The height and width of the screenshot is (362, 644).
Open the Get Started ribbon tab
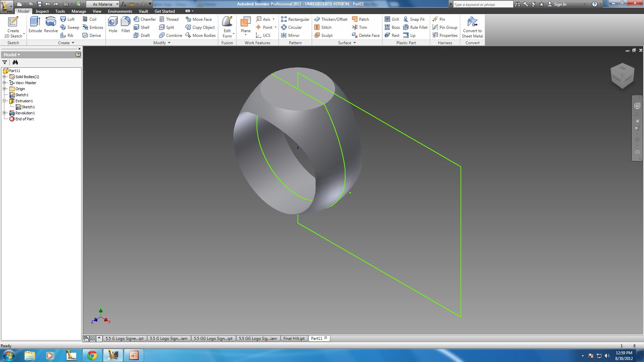pyautogui.click(x=165, y=11)
